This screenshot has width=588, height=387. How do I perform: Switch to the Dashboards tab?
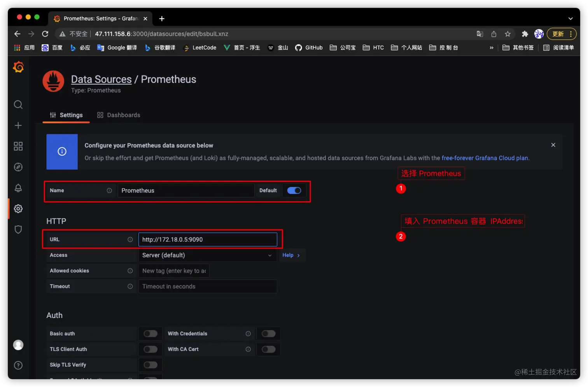point(119,115)
